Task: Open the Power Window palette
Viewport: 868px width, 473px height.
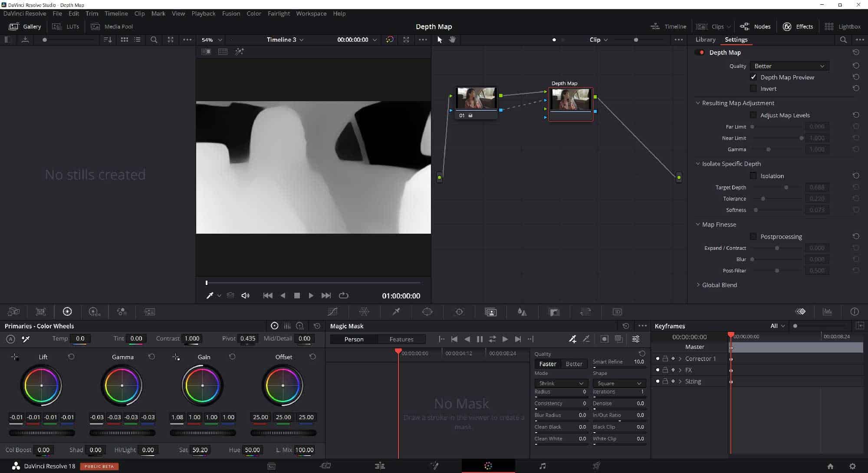Action: click(427, 312)
